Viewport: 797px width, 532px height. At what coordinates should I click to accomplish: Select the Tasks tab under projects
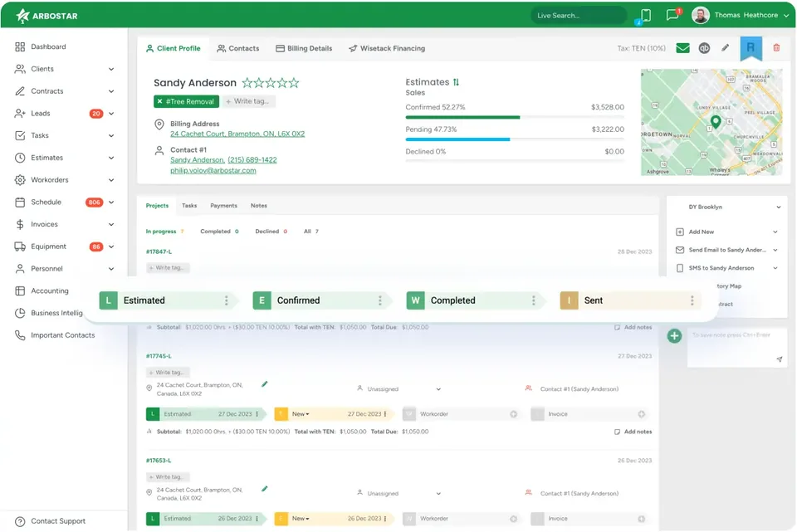(189, 206)
